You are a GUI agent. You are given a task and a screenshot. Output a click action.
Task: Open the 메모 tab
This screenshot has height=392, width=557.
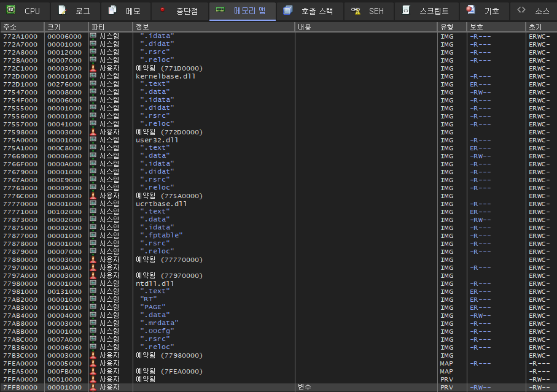(126, 11)
